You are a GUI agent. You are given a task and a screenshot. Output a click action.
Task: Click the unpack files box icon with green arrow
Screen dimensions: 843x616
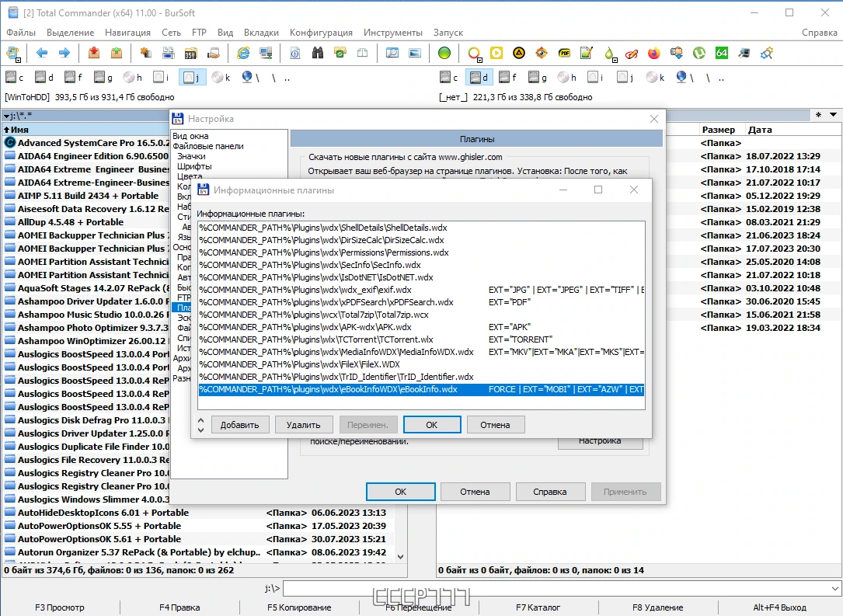116,53
